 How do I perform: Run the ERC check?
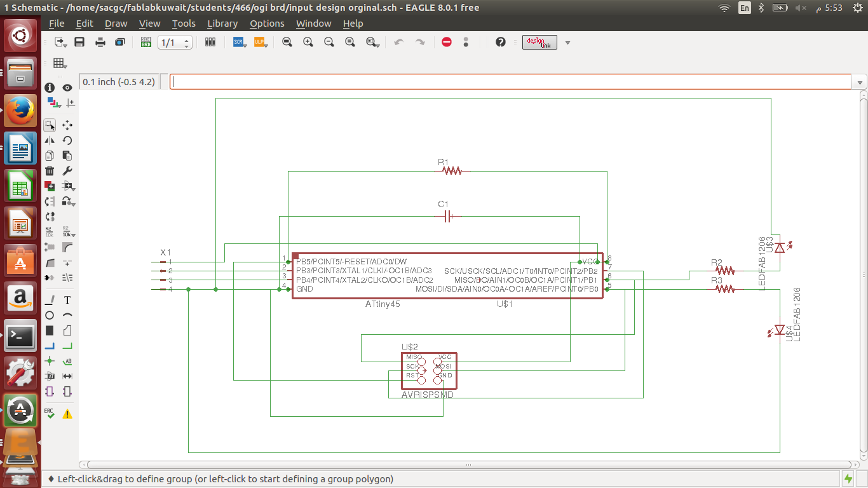pos(50,414)
